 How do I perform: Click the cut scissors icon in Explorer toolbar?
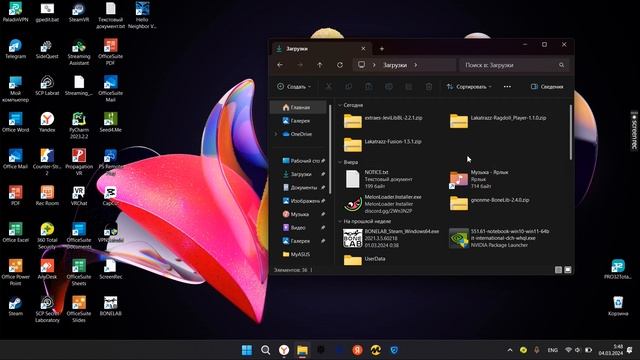point(329,87)
